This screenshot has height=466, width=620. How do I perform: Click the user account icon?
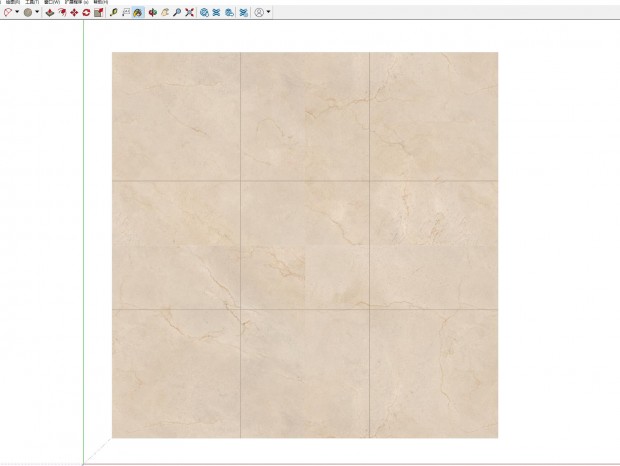(x=259, y=13)
